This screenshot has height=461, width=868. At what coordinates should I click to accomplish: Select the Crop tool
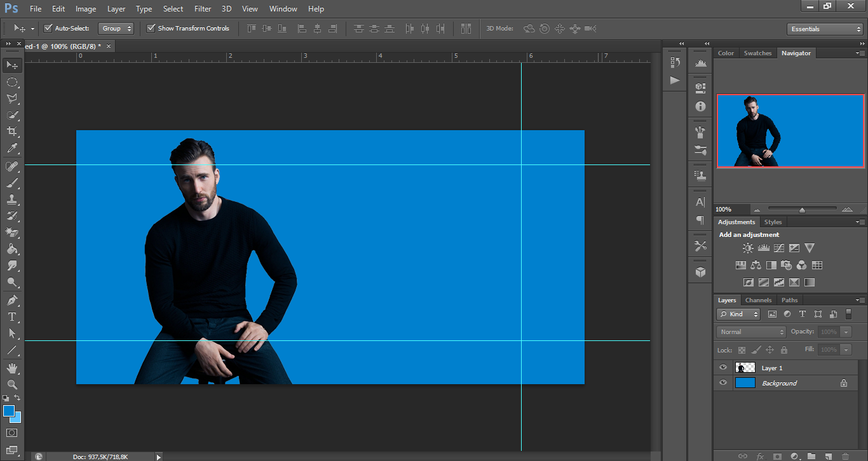tap(12, 131)
